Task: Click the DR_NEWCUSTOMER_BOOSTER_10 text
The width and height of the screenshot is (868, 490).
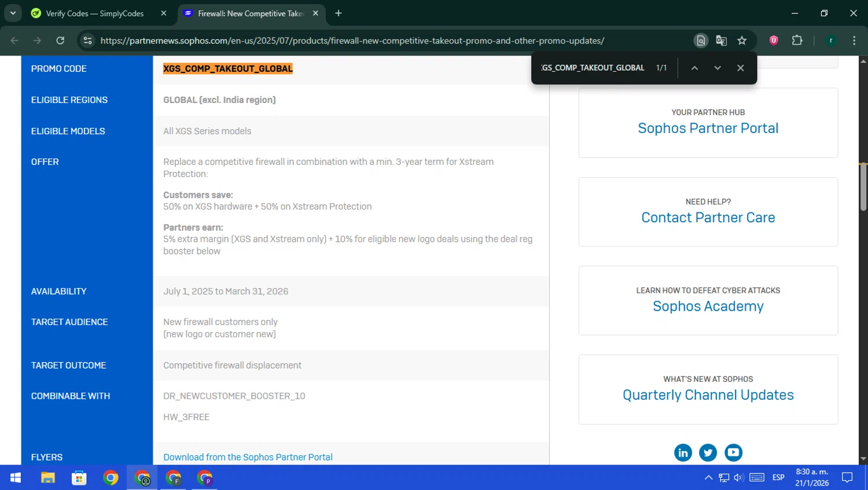Action: coord(234,396)
